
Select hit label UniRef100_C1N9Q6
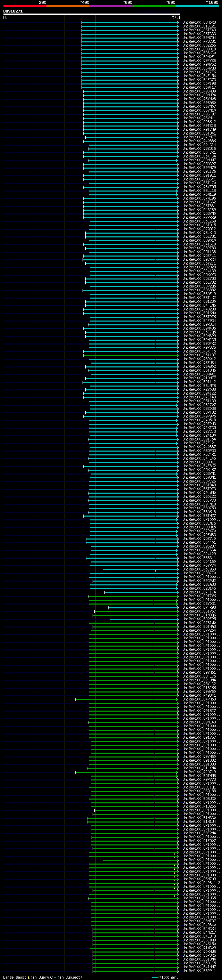[x=199, y=615]
